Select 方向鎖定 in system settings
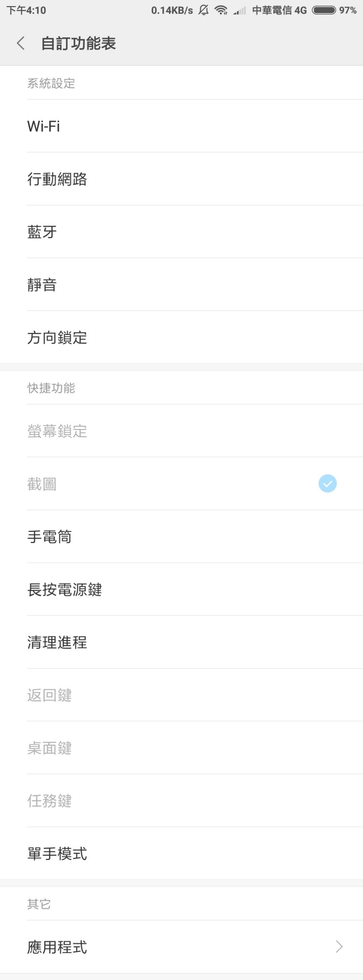Image resolution: width=363 pixels, height=980 pixels. coord(181,337)
